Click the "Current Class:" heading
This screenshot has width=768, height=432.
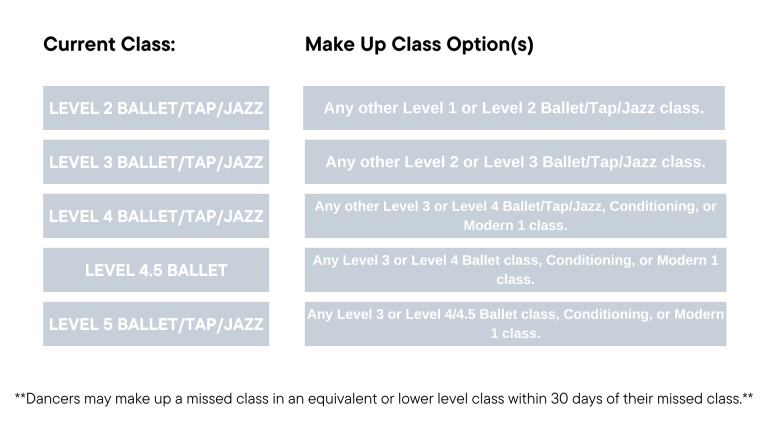(x=110, y=45)
